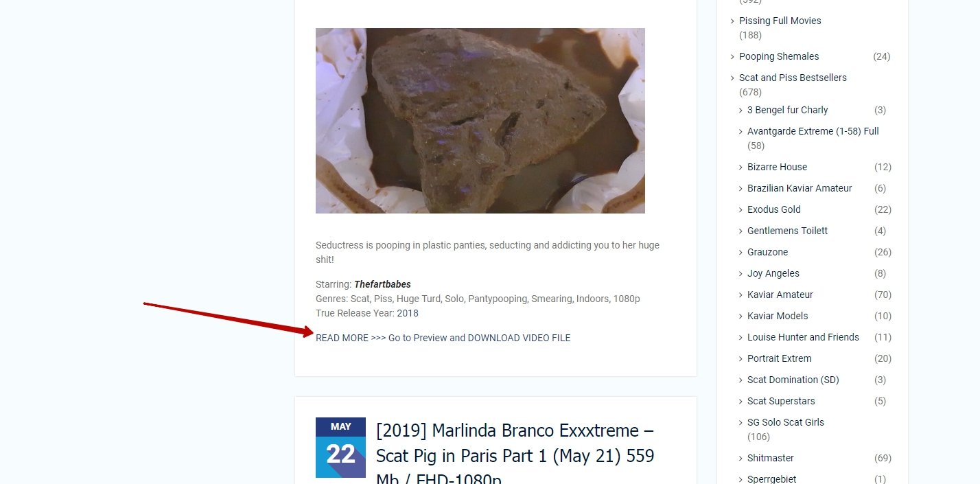Viewport: 980px width, 484px height.
Task: Follow the Thefartbabes starring link
Action: [x=382, y=284]
